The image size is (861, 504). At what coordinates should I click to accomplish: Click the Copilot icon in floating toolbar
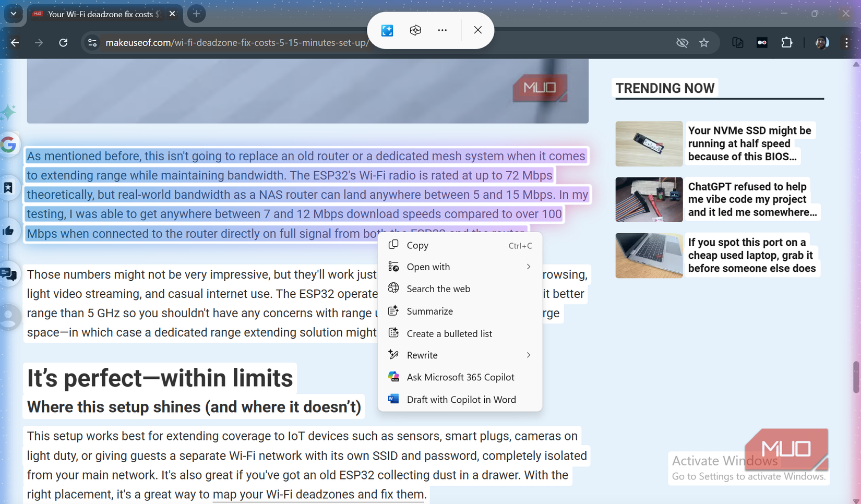(x=415, y=30)
